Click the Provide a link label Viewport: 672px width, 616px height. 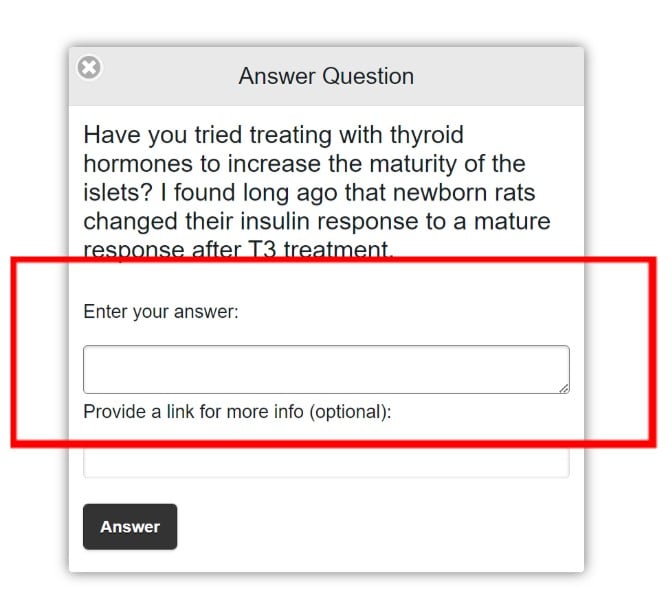point(237,412)
